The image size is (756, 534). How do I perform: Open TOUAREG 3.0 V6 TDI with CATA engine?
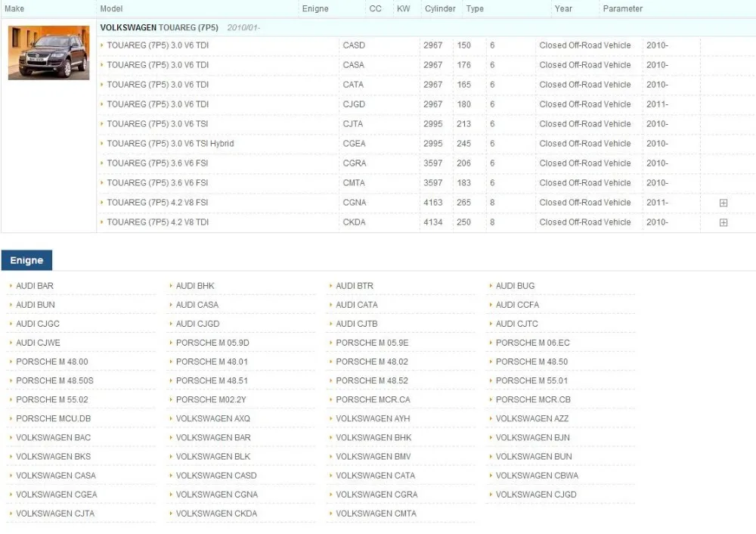tap(158, 85)
